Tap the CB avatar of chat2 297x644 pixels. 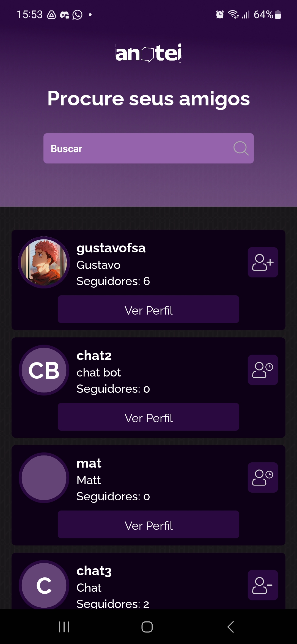coord(44,370)
